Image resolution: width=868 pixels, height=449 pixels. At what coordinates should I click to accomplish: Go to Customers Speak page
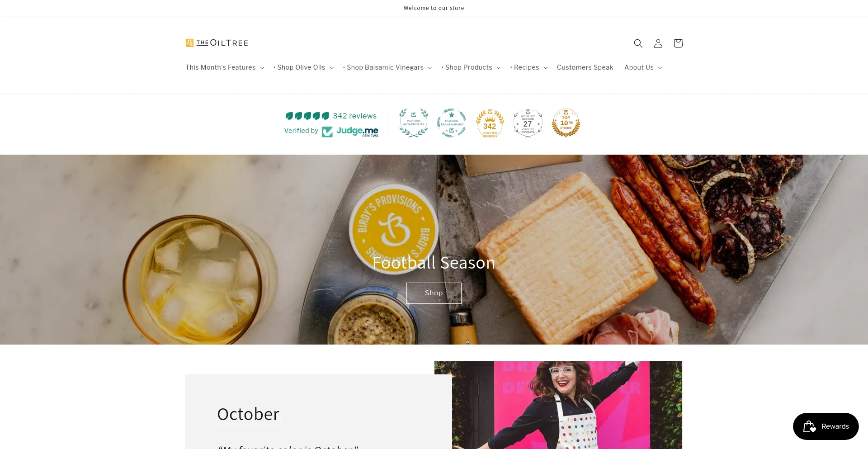click(585, 67)
